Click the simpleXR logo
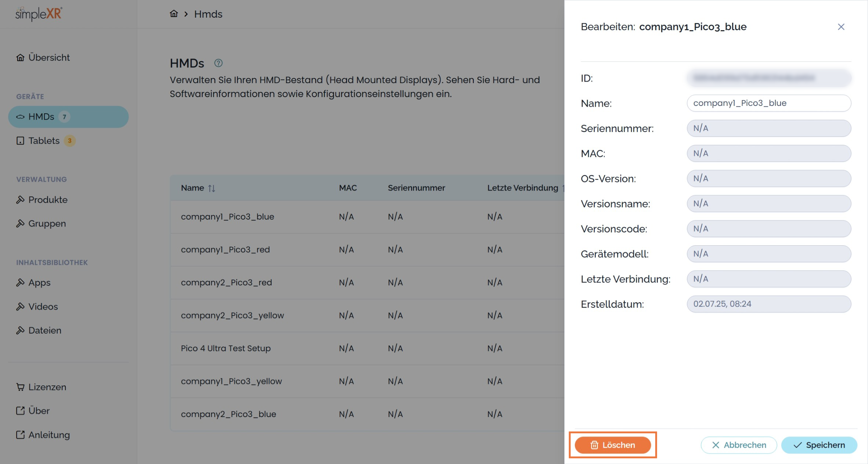 39,14
